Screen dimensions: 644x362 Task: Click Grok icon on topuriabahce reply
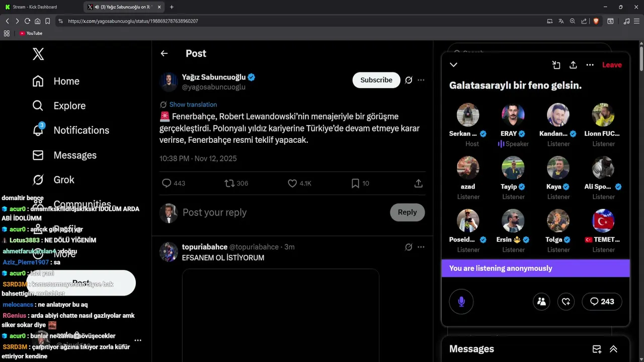(x=409, y=247)
